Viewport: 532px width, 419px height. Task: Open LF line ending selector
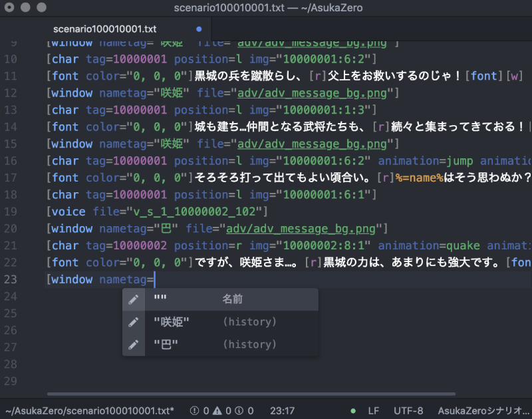(374, 411)
